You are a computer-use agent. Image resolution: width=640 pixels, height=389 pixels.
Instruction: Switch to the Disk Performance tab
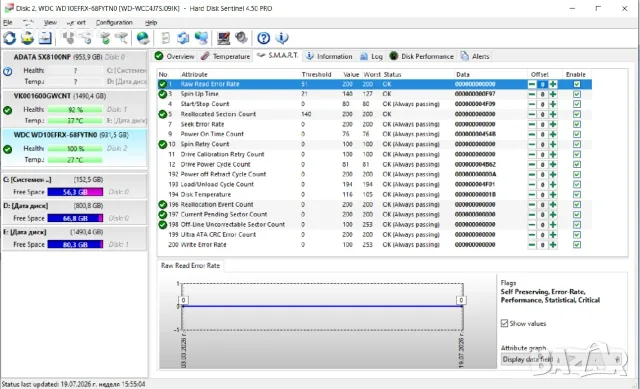tap(421, 56)
